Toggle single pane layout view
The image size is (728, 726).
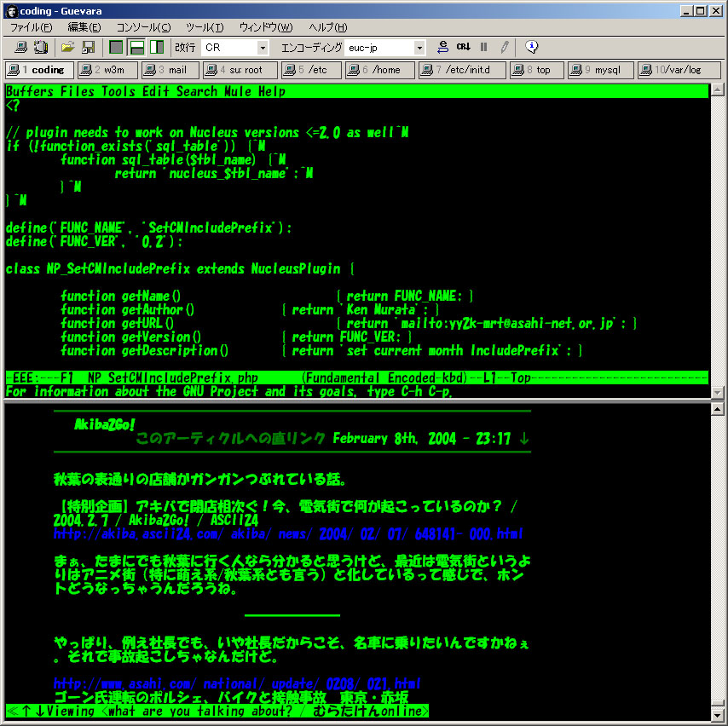(116, 48)
